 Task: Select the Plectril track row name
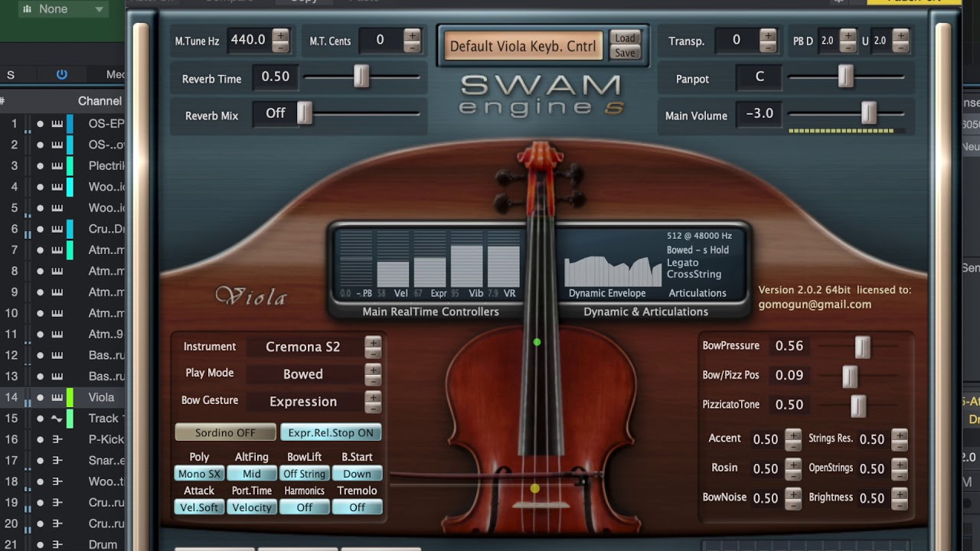tap(106, 165)
